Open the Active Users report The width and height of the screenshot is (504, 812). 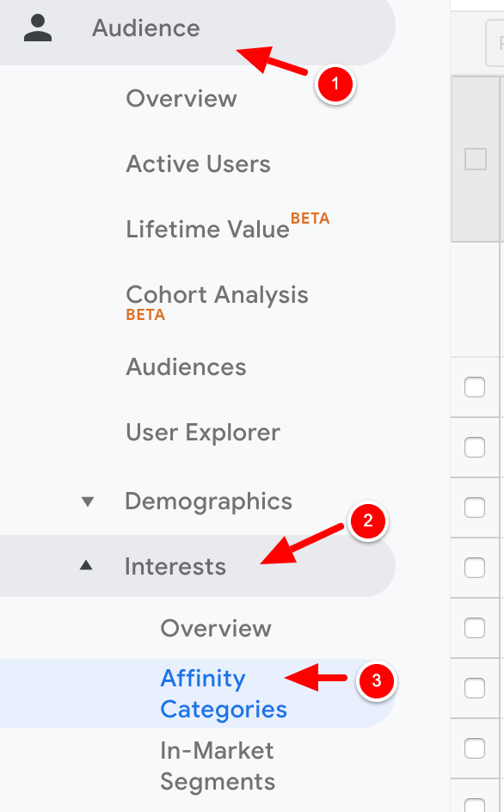point(198,163)
